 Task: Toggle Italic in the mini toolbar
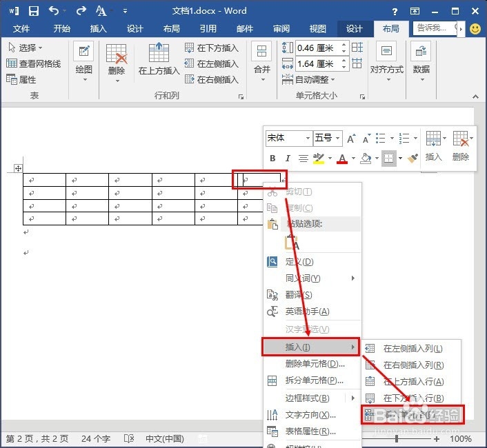288,159
